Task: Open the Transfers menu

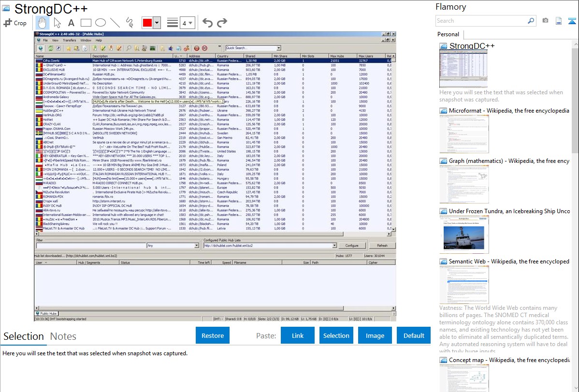Action: point(69,40)
